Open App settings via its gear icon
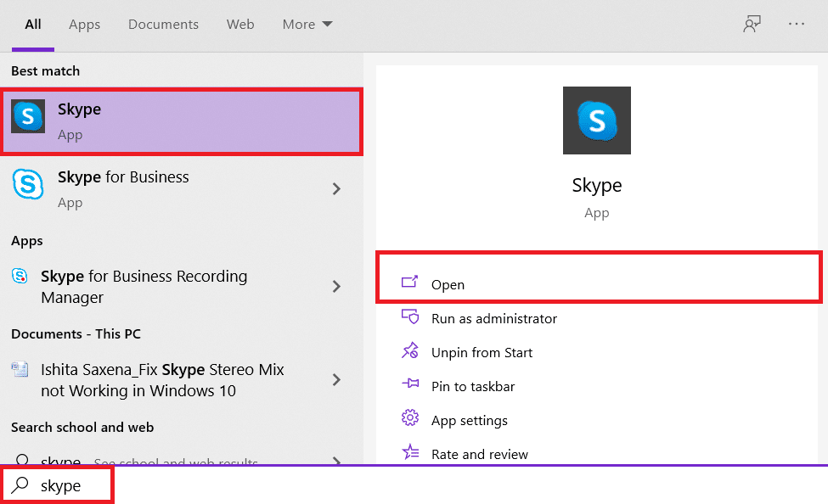The image size is (828, 504). pyautogui.click(x=410, y=418)
